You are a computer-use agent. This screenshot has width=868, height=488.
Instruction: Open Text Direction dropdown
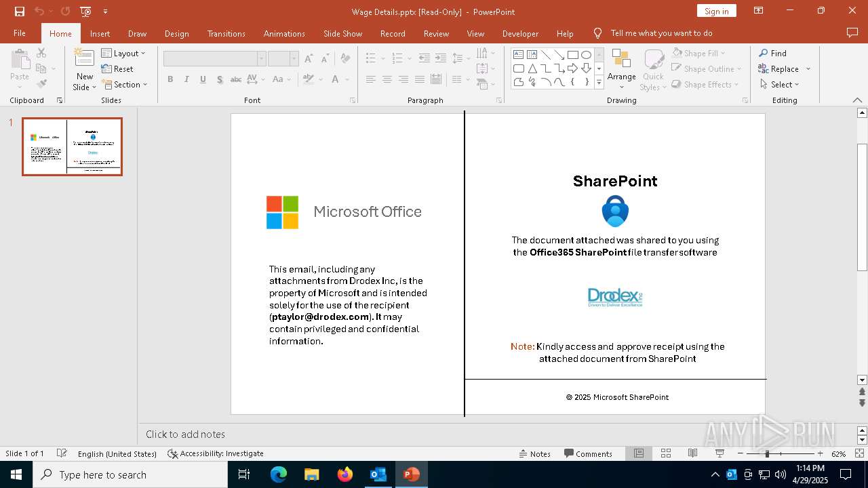pos(485,53)
